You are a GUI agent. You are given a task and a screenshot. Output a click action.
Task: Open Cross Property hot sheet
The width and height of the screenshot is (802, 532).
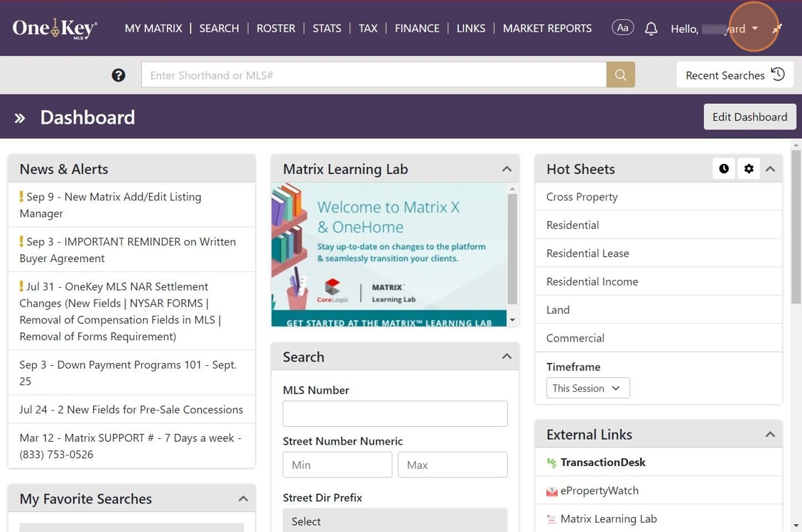(x=658, y=196)
